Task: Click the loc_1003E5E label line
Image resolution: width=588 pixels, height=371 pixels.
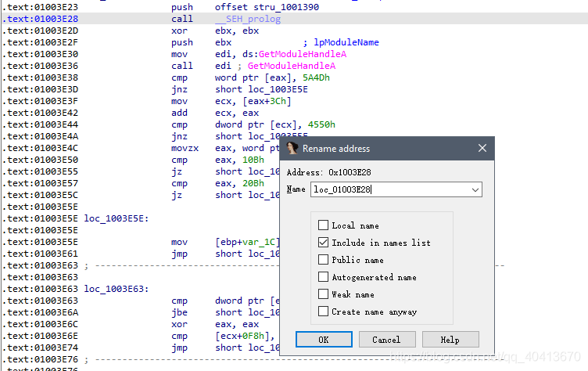Action: coord(117,218)
